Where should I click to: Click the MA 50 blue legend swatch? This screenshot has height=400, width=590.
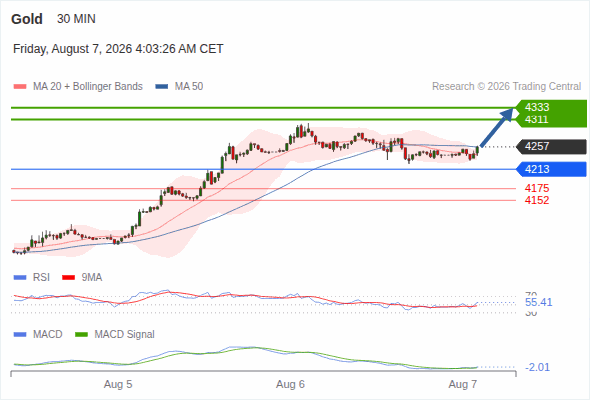[162, 87]
